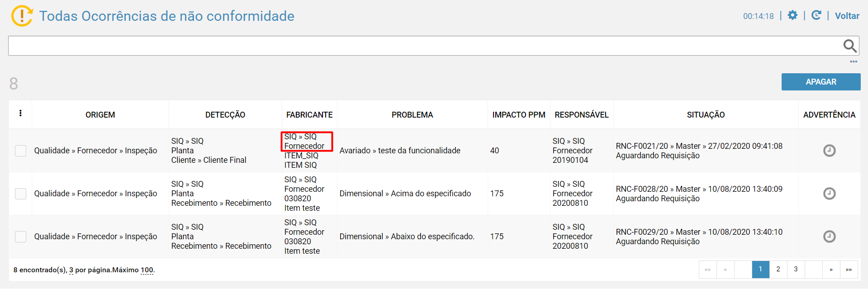Go to next page arrow »
This screenshot has width=868, height=289.
pyautogui.click(x=831, y=269)
